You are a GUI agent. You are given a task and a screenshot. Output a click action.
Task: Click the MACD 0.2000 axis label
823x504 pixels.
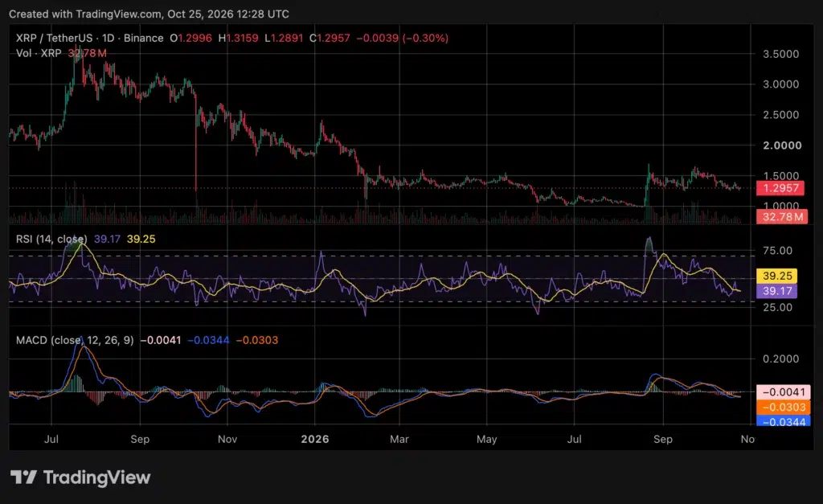tap(780, 359)
